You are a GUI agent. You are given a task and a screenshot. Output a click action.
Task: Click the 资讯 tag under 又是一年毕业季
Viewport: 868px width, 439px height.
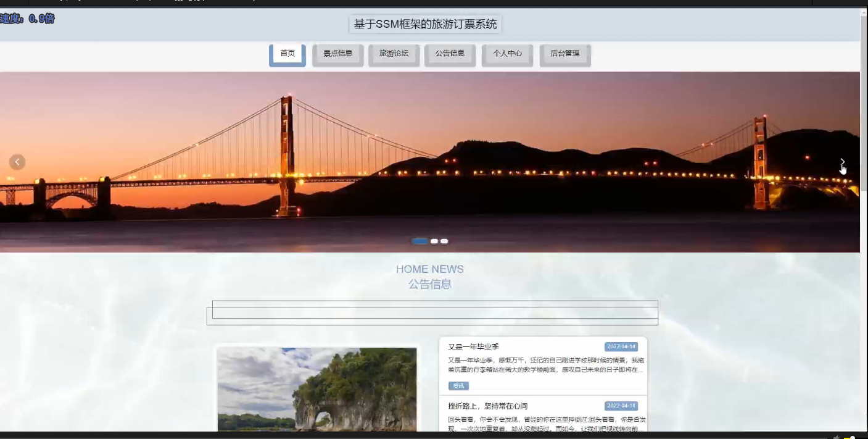pyautogui.click(x=458, y=386)
